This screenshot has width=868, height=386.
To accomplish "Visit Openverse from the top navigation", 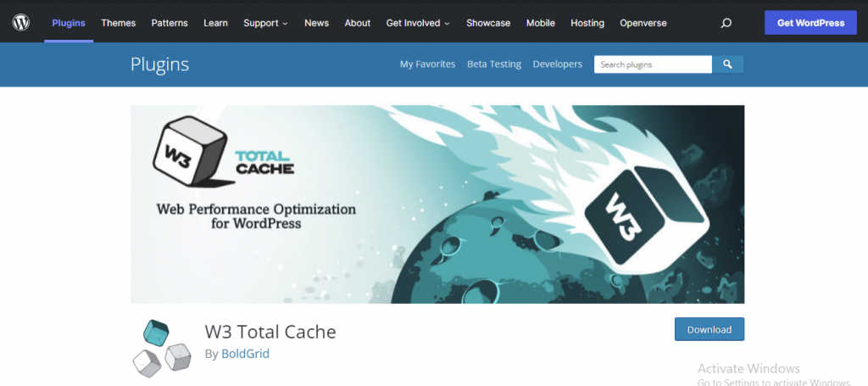I will pos(643,23).
